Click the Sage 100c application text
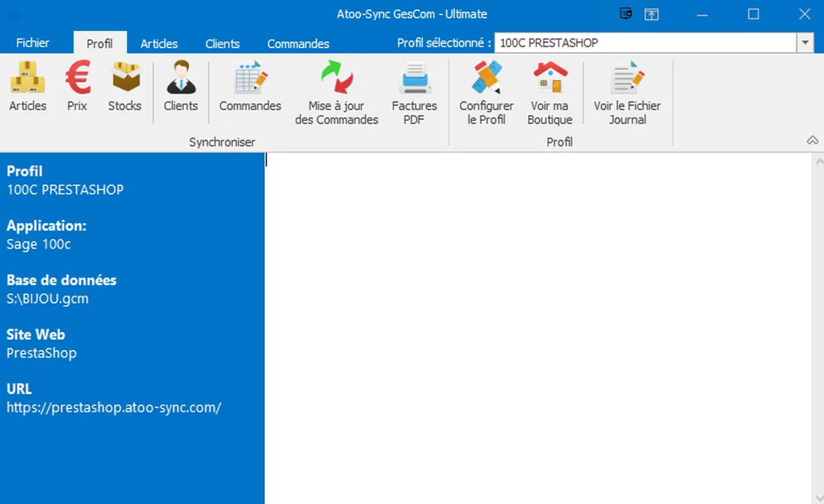Image resolution: width=824 pixels, height=504 pixels. [x=38, y=244]
